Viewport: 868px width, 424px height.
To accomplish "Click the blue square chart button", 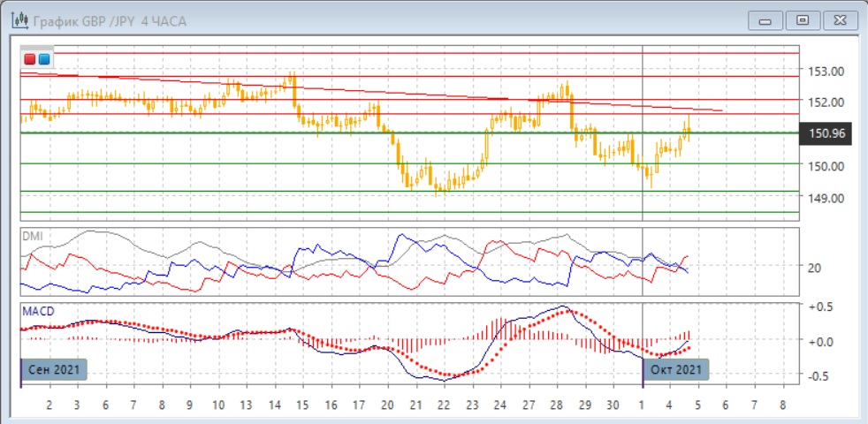I will click(x=44, y=59).
